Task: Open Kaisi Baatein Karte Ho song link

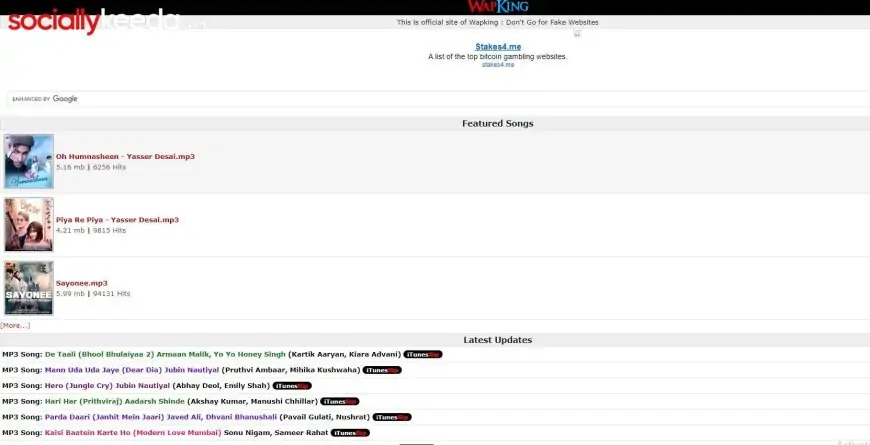Action: pyautogui.click(x=133, y=432)
